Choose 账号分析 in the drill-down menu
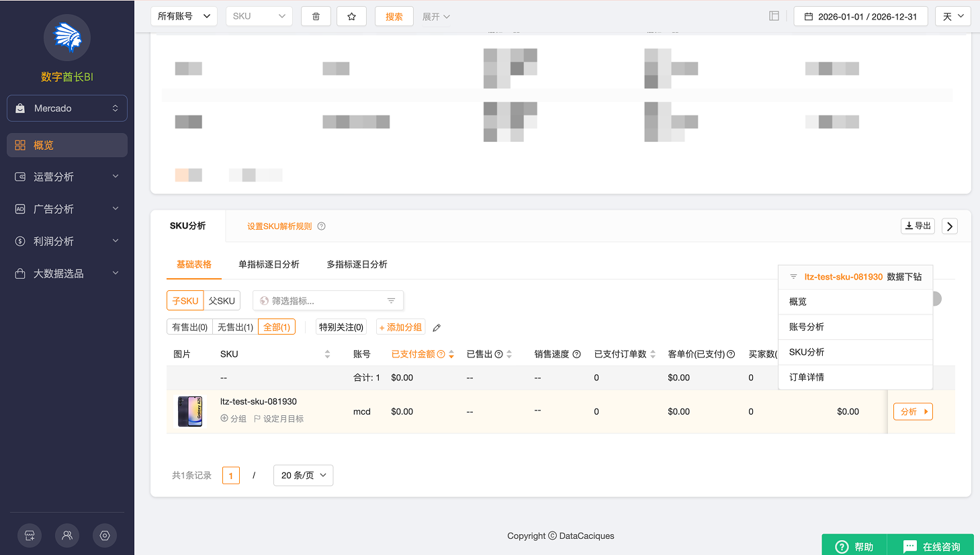Viewport: 980px width, 555px height. coord(806,327)
